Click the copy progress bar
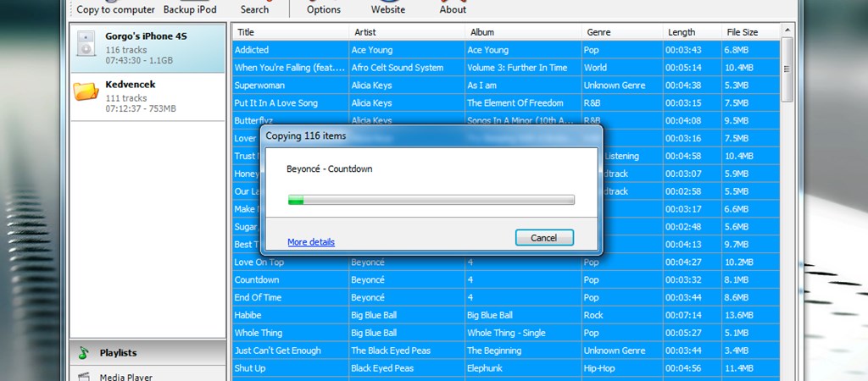This screenshot has width=868, height=381. coord(431,200)
